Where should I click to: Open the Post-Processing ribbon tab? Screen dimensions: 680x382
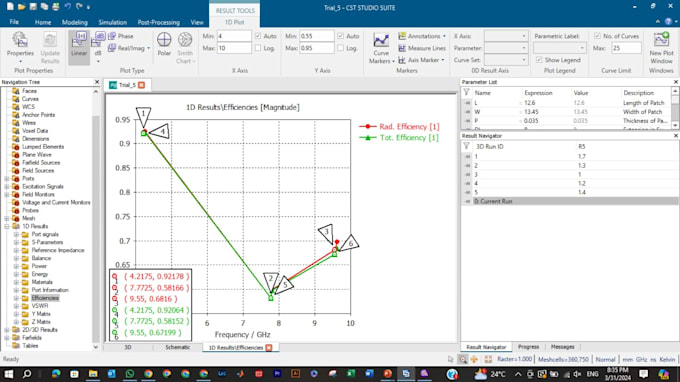point(158,22)
